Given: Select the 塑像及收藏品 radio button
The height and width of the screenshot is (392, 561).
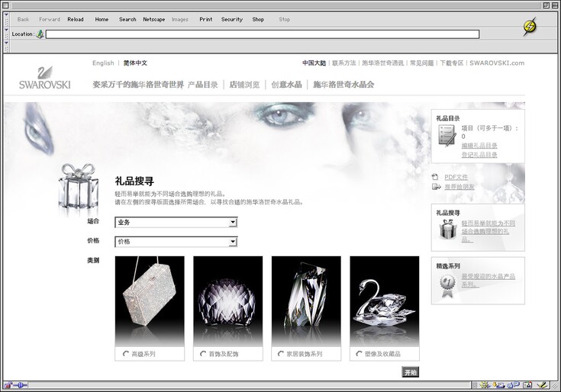Looking at the screenshot, I should (359, 354).
